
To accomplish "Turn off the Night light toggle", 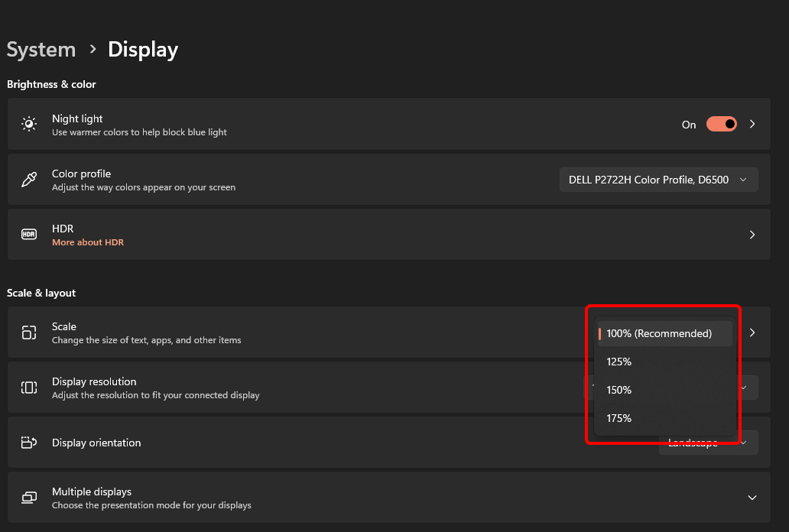I will point(721,124).
